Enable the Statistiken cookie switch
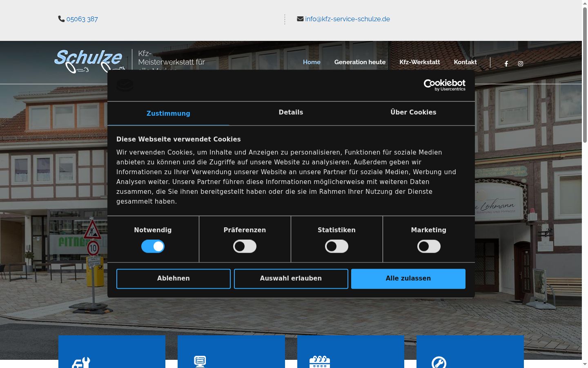Image resolution: width=588 pixels, height=368 pixels. click(x=336, y=246)
